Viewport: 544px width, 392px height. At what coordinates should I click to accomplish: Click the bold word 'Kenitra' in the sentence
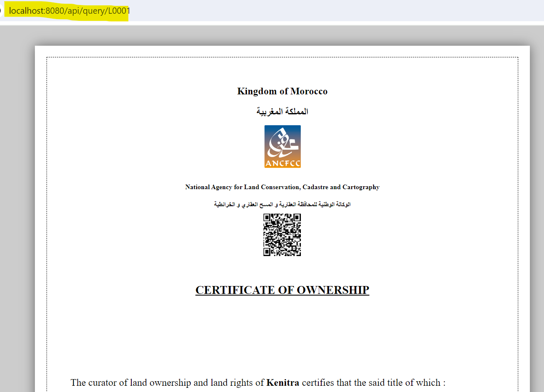coord(283,382)
